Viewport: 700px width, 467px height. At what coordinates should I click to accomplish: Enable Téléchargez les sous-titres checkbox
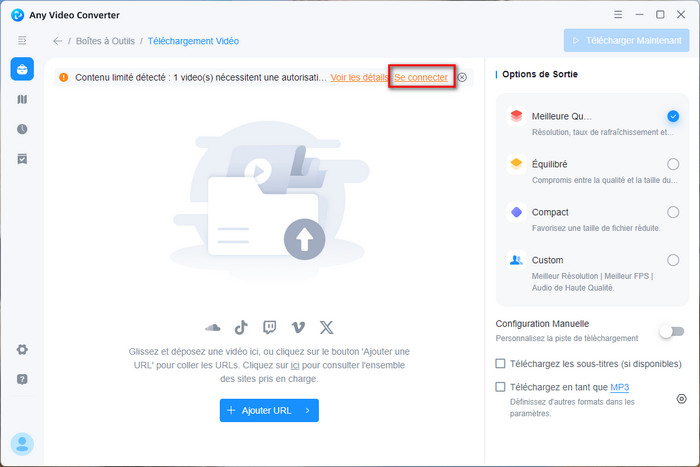tap(501, 364)
